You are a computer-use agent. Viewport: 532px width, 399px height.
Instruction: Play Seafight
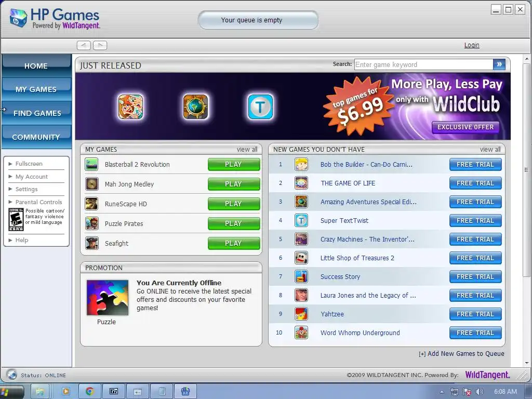[x=234, y=243]
